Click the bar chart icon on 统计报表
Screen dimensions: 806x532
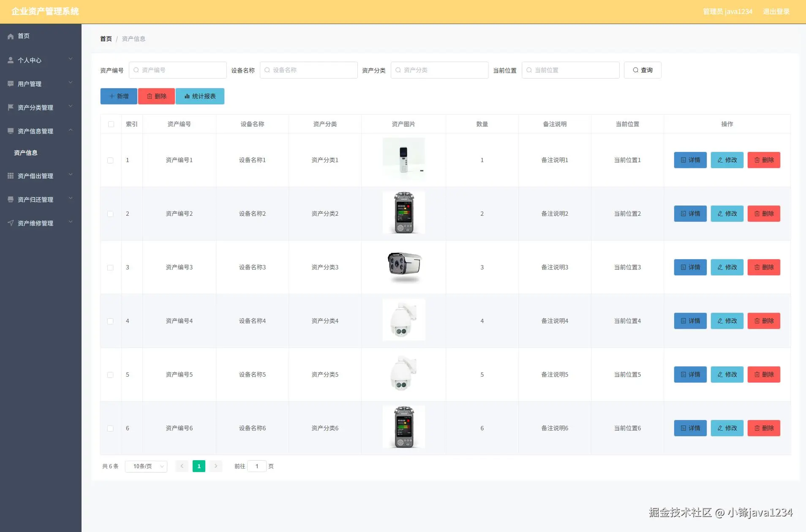(x=187, y=96)
